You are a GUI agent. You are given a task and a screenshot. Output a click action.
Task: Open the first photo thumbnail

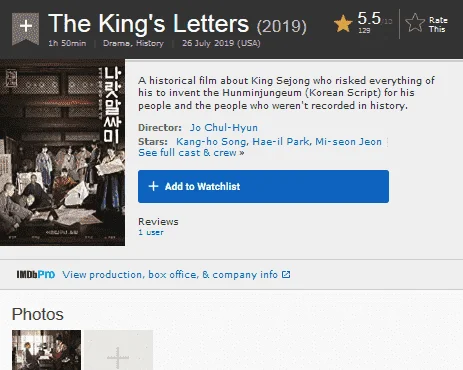46,350
